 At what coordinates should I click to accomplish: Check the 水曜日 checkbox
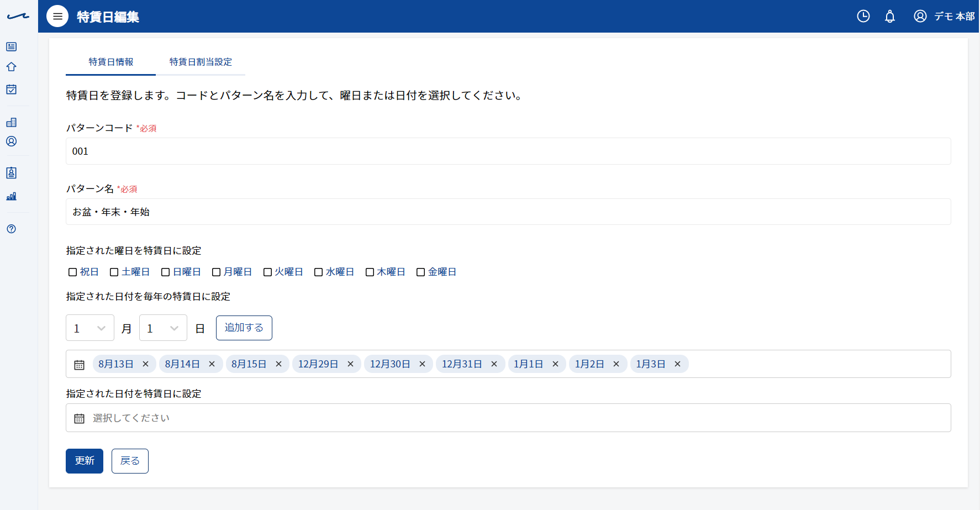[319, 272]
